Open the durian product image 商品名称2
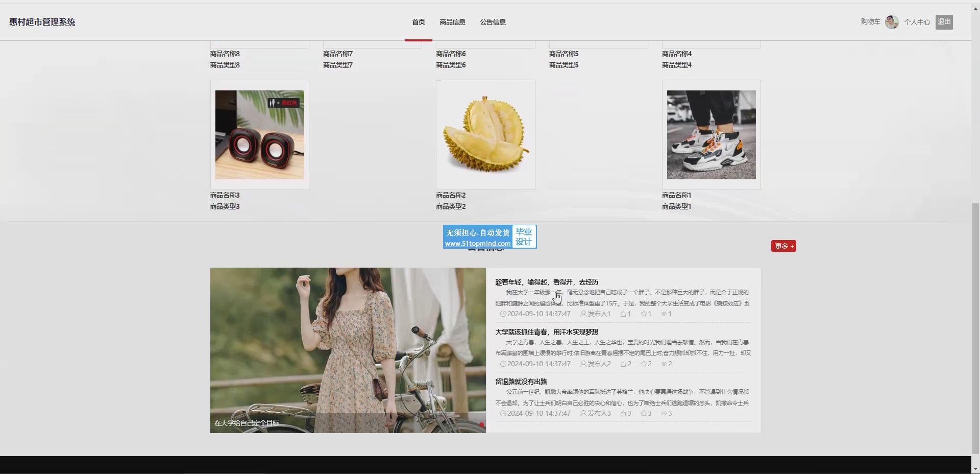 485,135
